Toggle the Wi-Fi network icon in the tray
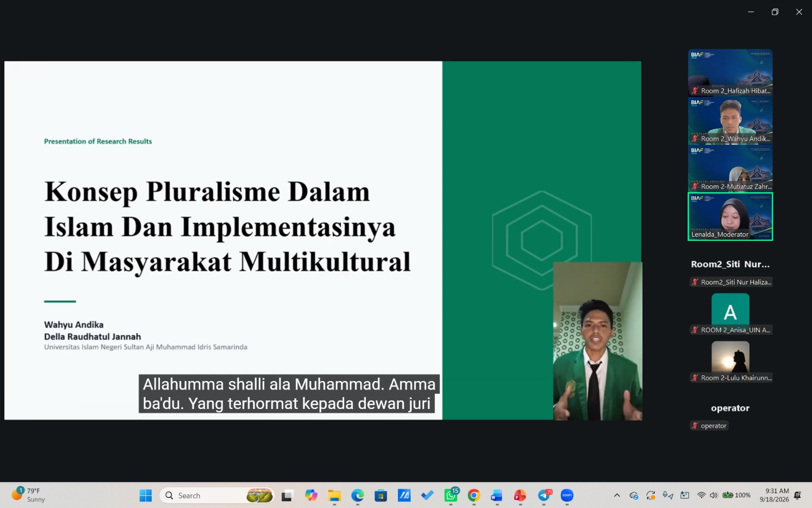812x508 pixels. pos(701,495)
